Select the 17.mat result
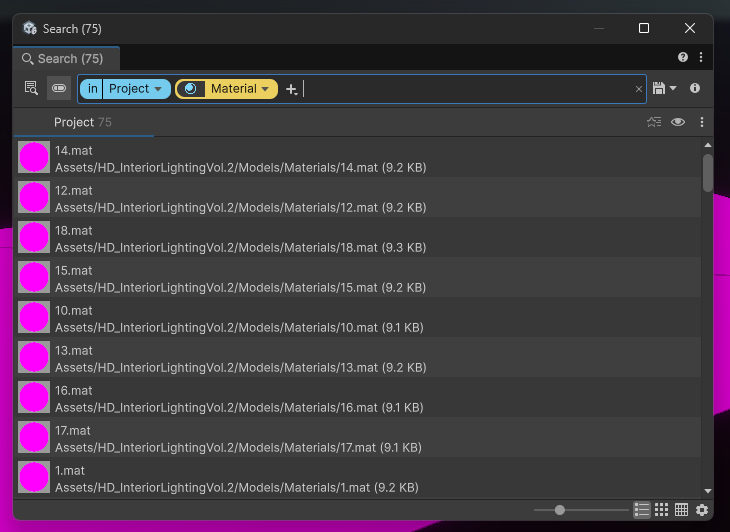Screen dimensions: 730x532 (358, 438)
